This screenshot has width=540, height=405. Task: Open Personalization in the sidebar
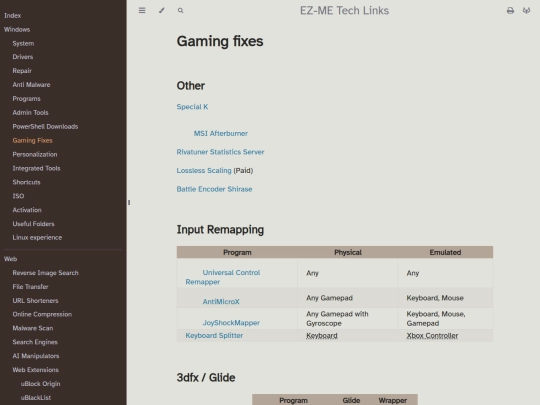[x=35, y=154]
